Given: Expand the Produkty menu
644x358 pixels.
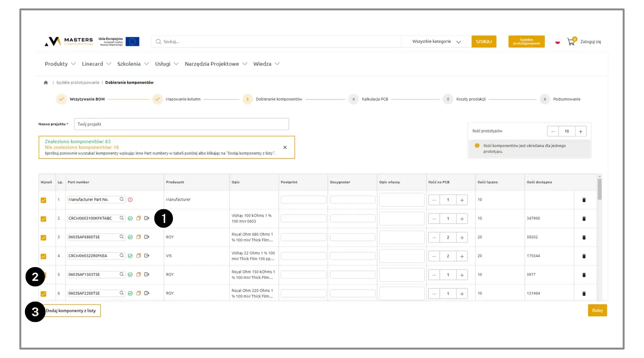Looking at the screenshot, I should 60,64.
